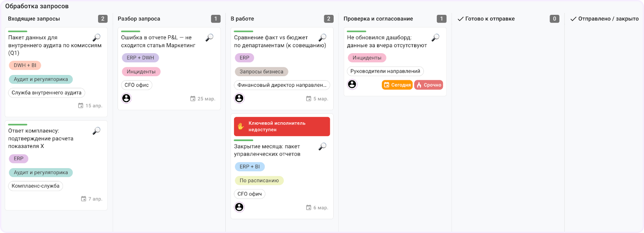This screenshot has height=233, width=644.
Task: Click the 'Ключевой исполнитель недоступен' red banner
Action: (x=282, y=127)
